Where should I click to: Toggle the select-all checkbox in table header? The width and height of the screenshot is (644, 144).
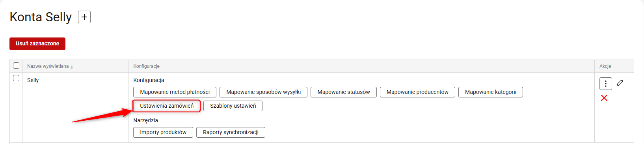coord(16,65)
